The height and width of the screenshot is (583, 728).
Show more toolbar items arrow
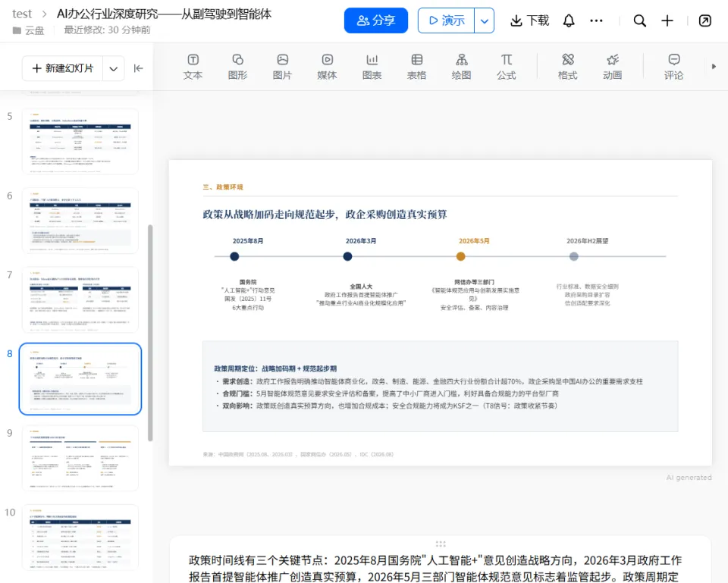point(714,67)
